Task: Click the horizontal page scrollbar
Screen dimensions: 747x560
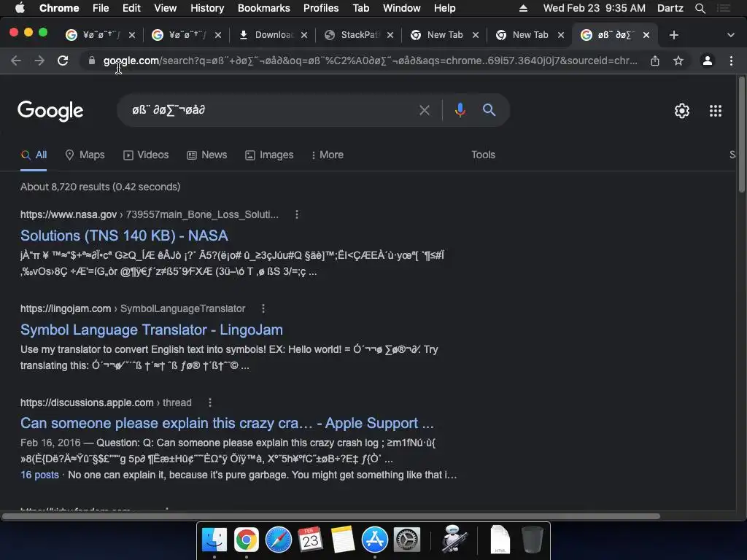Action: pyautogui.click(x=331, y=516)
